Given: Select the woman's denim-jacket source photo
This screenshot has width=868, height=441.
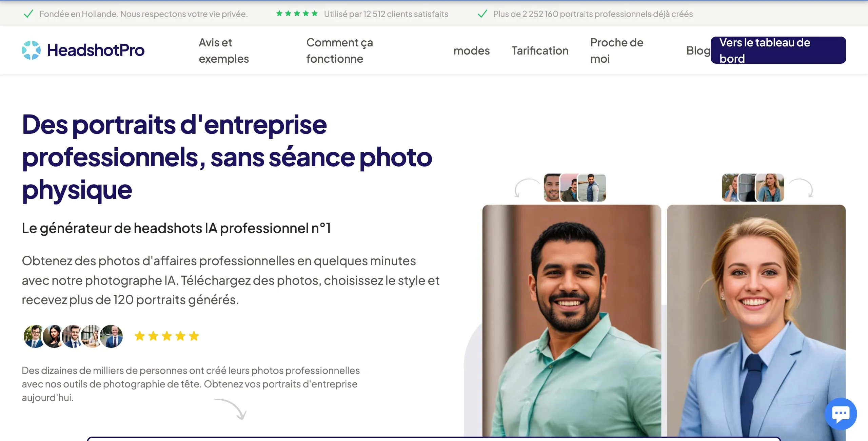Looking at the screenshot, I should [x=771, y=188].
